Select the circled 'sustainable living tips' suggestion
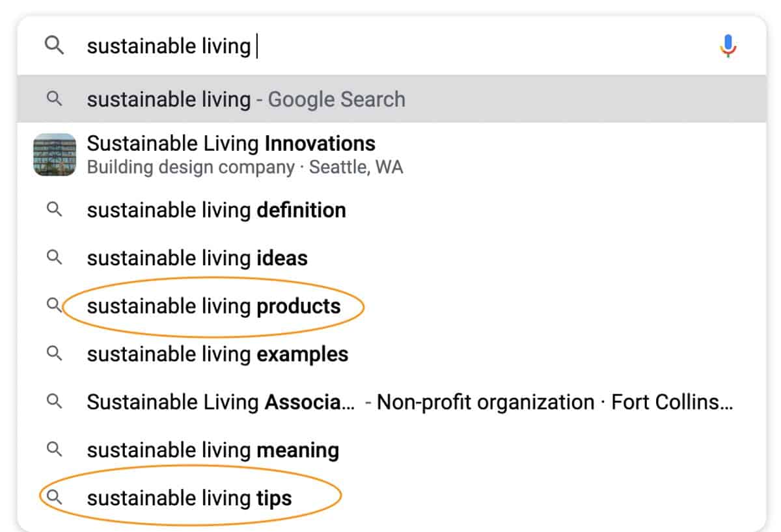Viewport: 781px width, 532px height. pos(189,498)
